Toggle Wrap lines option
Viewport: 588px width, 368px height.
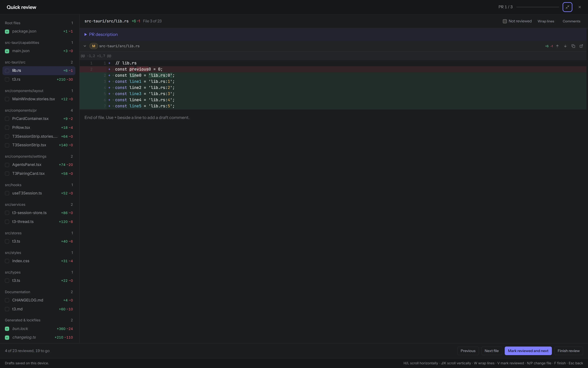[x=546, y=21]
